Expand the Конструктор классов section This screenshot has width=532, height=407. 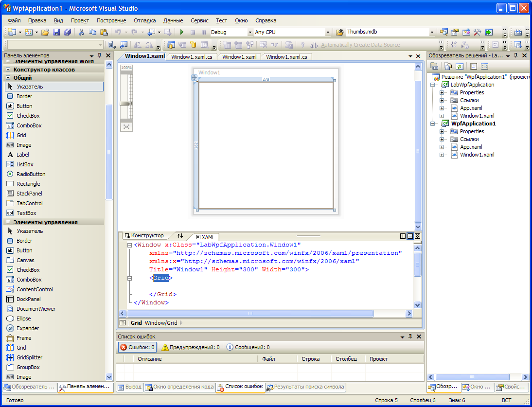point(8,69)
